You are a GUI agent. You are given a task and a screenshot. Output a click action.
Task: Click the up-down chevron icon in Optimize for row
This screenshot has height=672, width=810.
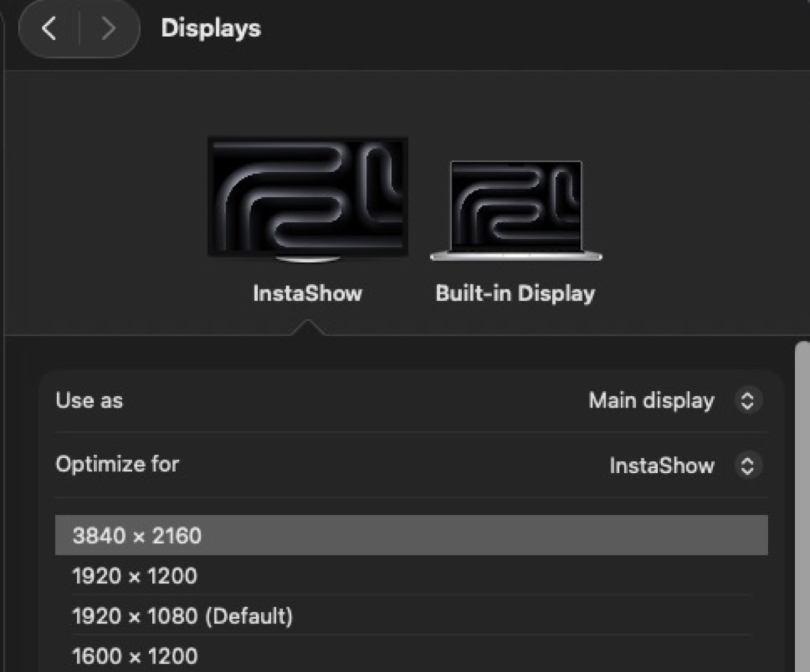[x=747, y=466]
